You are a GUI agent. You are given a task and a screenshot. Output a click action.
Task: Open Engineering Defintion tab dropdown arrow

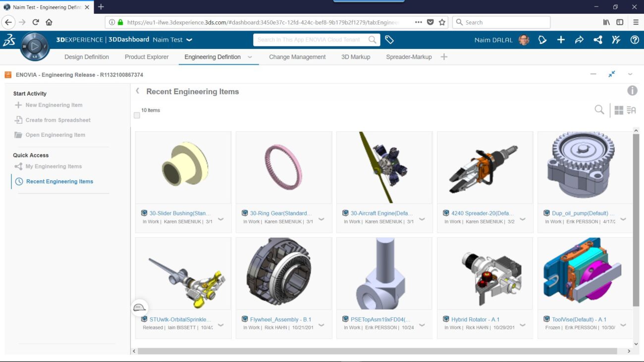click(250, 57)
